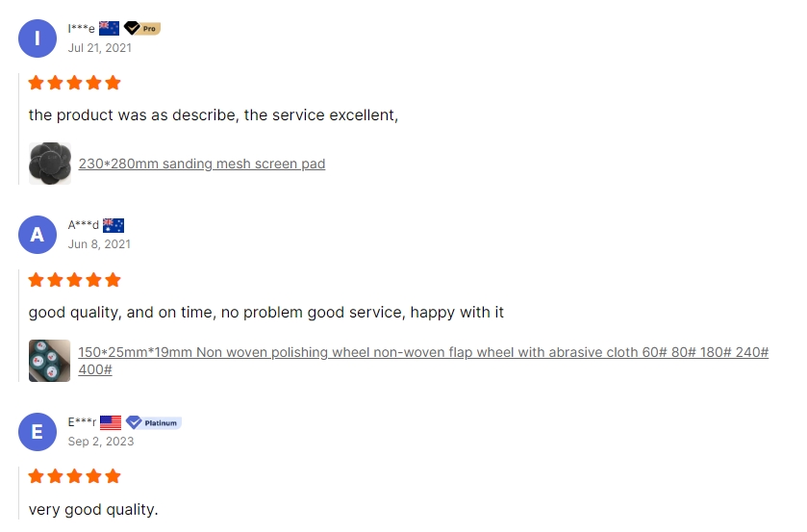
Task: Click the review date Jul 21, 2021
Action: click(100, 48)
